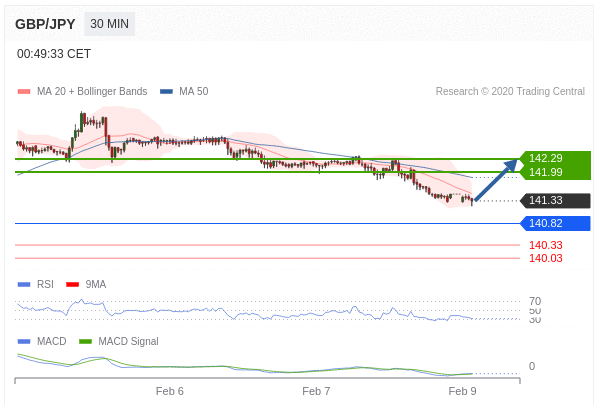The width and height of the screenshot is (599, 410).
Task: Select the MACD Signal legend label
Action: 128,341
